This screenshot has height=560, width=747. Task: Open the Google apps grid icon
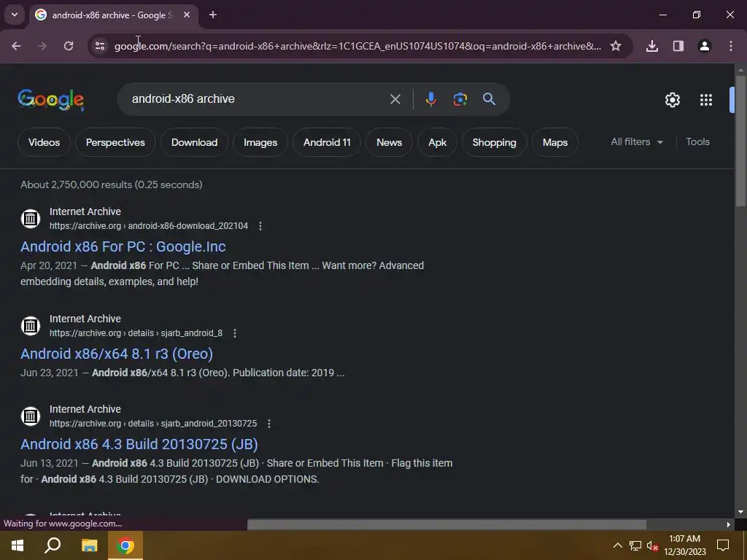click(x=706, y=99)
